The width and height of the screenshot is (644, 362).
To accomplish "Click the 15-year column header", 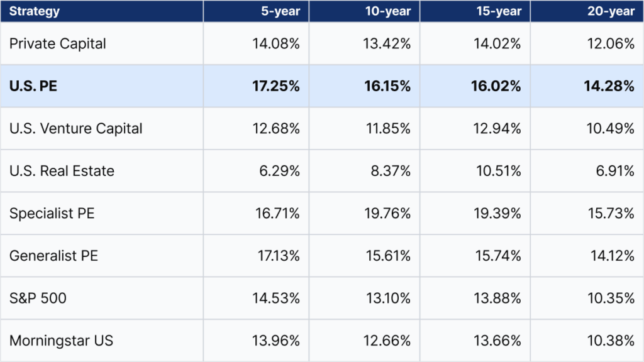I will (x=497, y=11).
